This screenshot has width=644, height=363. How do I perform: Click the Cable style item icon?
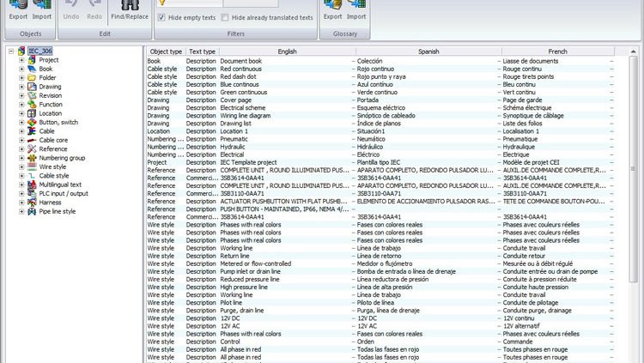click(x=32, y=176)
